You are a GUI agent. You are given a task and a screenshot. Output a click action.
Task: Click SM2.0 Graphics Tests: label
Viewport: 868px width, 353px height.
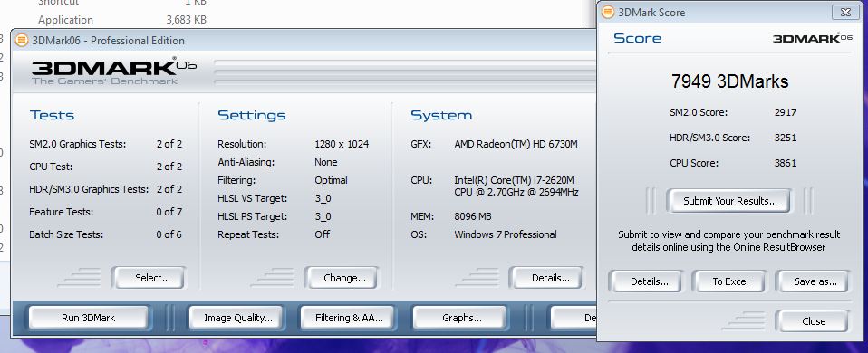click(78, 144)
